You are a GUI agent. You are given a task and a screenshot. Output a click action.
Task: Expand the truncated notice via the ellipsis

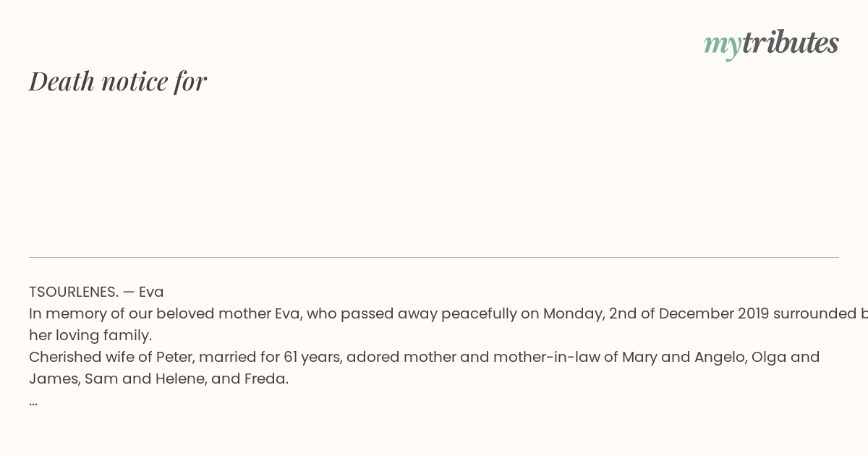click(x=33, y=402)
